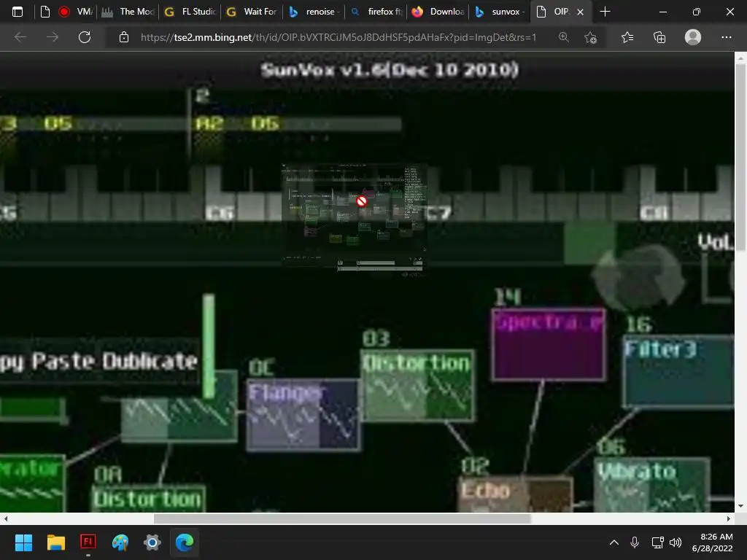
Task: Open the Collections icon
Action: point(659,37)
